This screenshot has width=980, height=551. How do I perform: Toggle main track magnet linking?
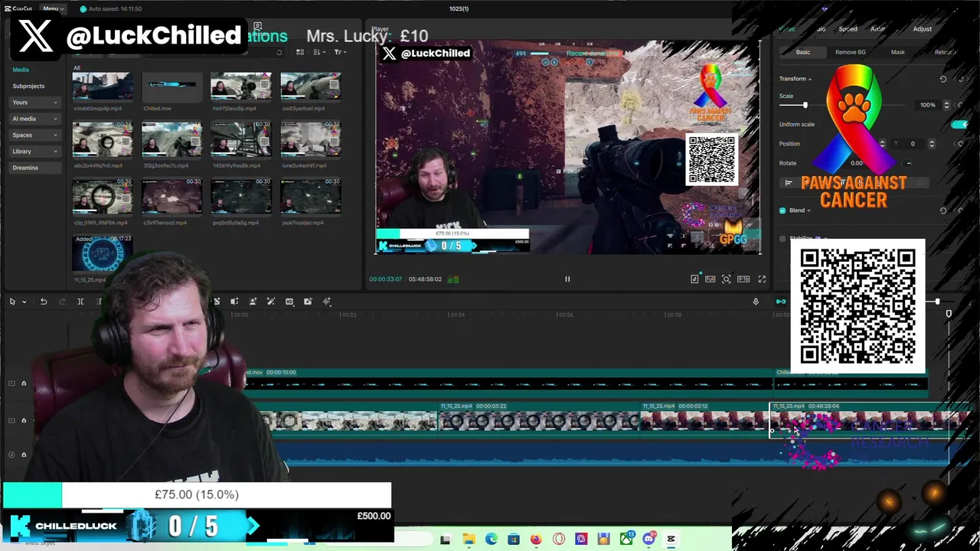pyautogui.click(x=780, y=302)
